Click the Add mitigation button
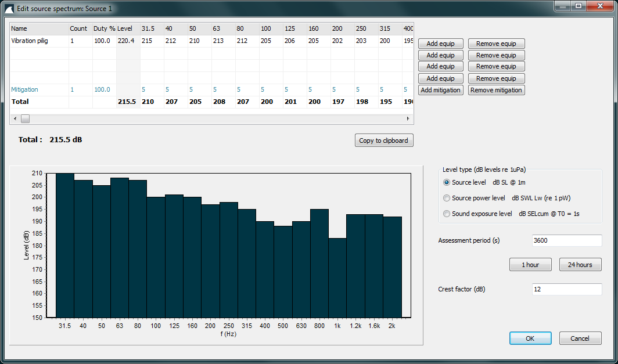 440,90
